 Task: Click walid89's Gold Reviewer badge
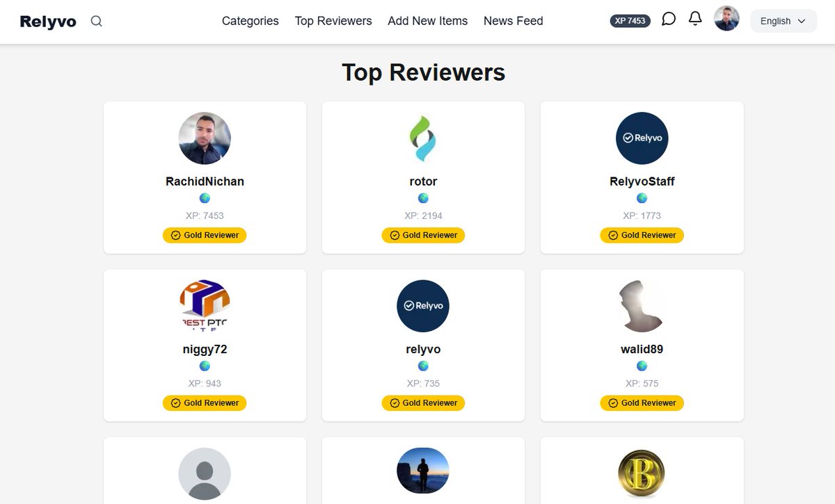[642, 403]
